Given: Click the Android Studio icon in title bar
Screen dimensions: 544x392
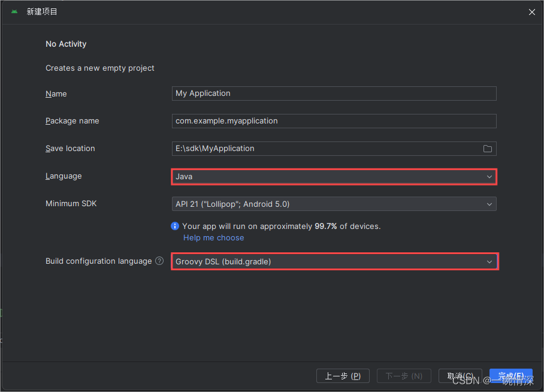Looking at the screenshot, I should point(14,12).
